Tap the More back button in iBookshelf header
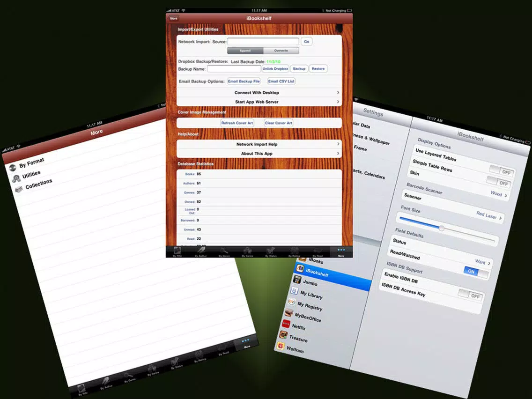Image resolution: width=532 pixels, height=399 pixels. tap(173, 18)
